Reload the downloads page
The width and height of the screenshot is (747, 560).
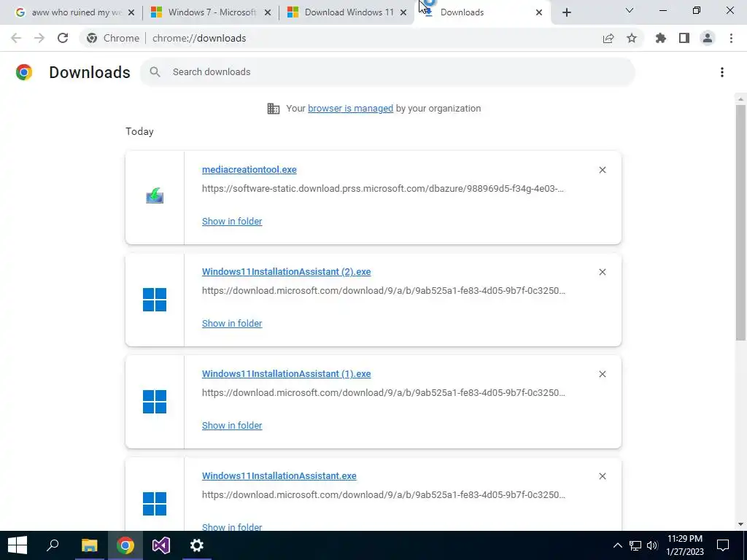coord(63,38)
